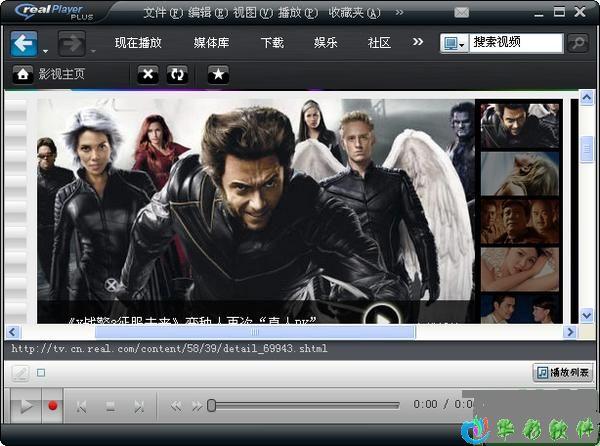The height and width of the screenshot is (446, 600).
Task: Switch to the 娱乐 tab
Action: point(326,42)
